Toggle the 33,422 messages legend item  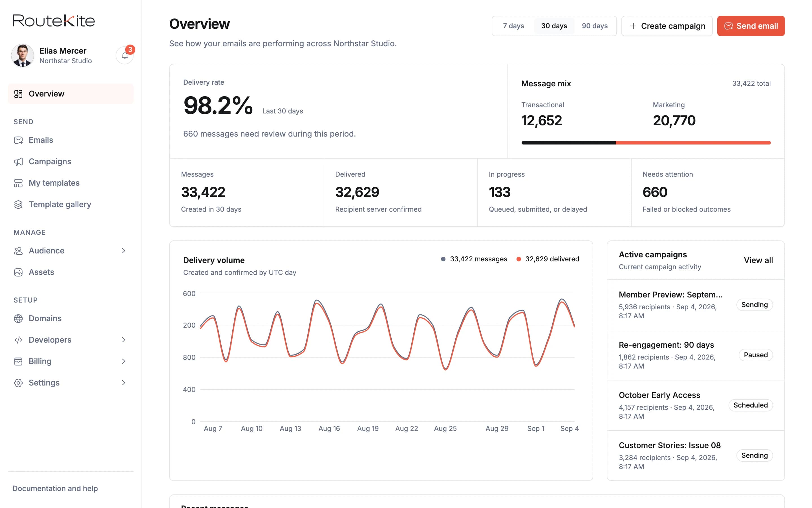(474, 259)
